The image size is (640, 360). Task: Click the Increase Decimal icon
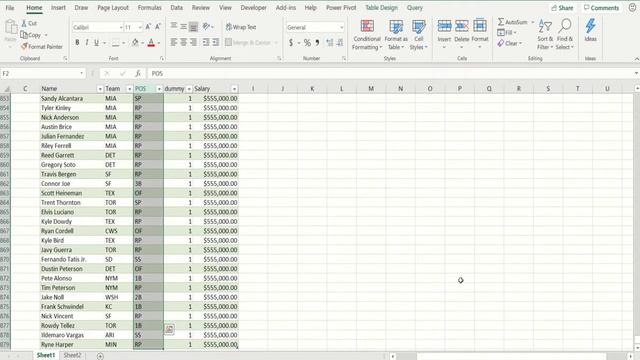click(x=329, y=42)
